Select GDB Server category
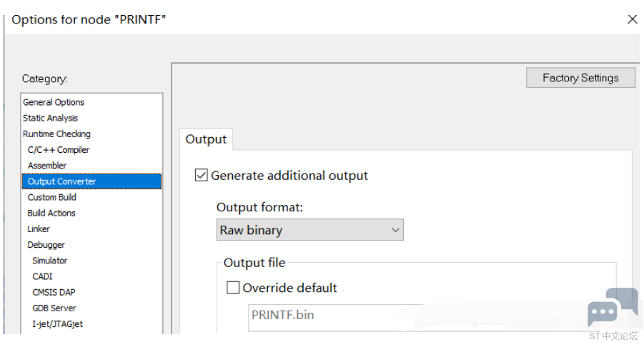Image resolution: width=644 pixels, height=347 pixels. 54,308
